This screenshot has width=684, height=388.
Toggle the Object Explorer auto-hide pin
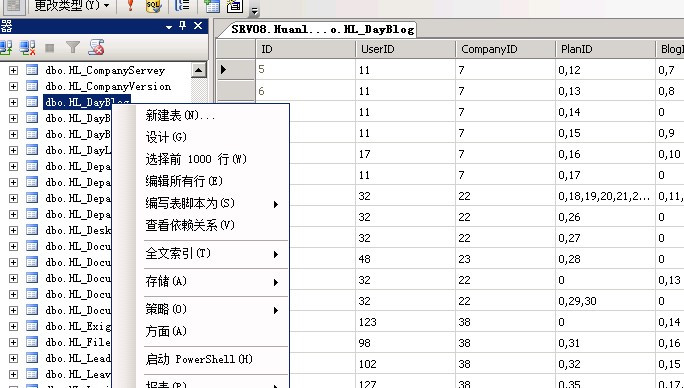point(183,26)
